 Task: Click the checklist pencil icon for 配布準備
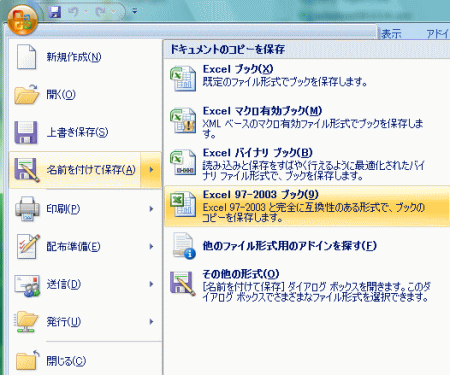click(x=28, y=246)
